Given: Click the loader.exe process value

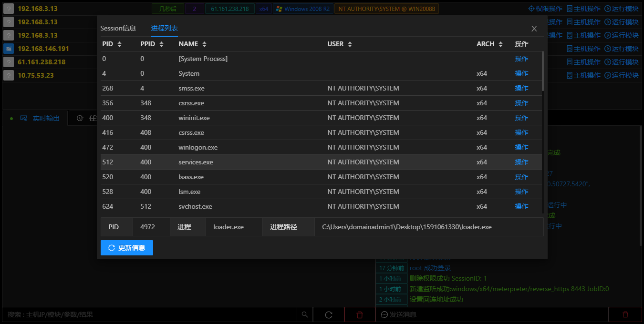Looking at the screenshot, I should pyautogui.click(x=229, y=227).
